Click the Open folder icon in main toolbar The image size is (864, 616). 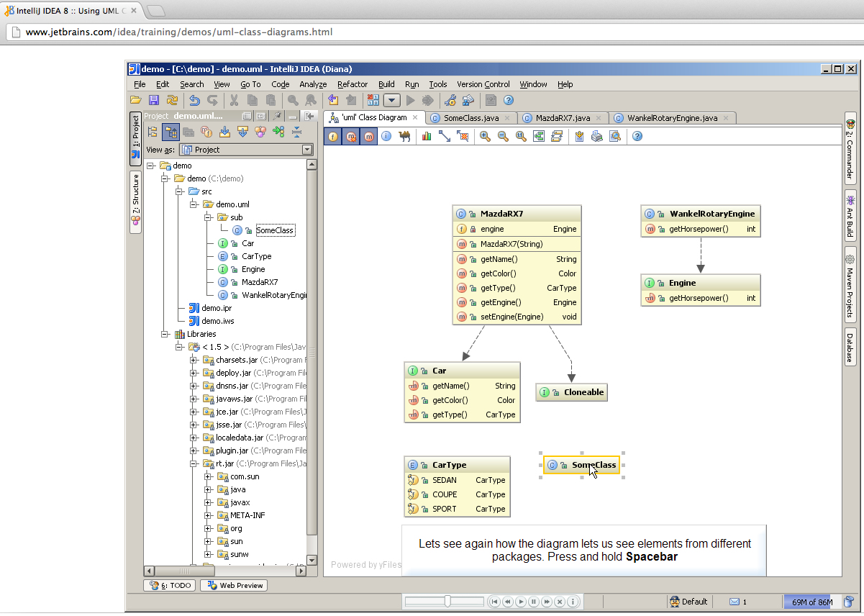tap(136, 101)
